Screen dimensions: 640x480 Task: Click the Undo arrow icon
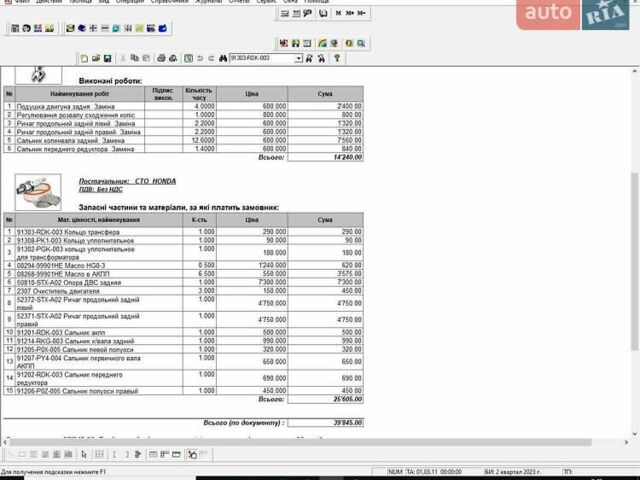point(199,59)
